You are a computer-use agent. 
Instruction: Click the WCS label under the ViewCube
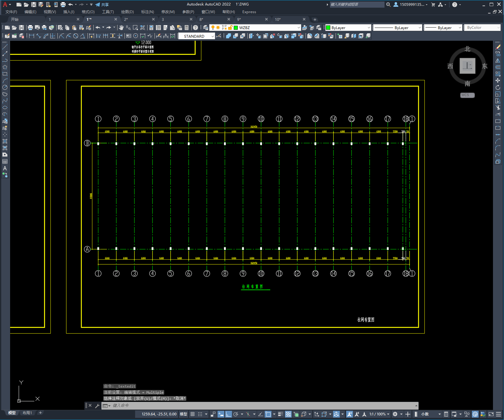[x=467, y=95]
